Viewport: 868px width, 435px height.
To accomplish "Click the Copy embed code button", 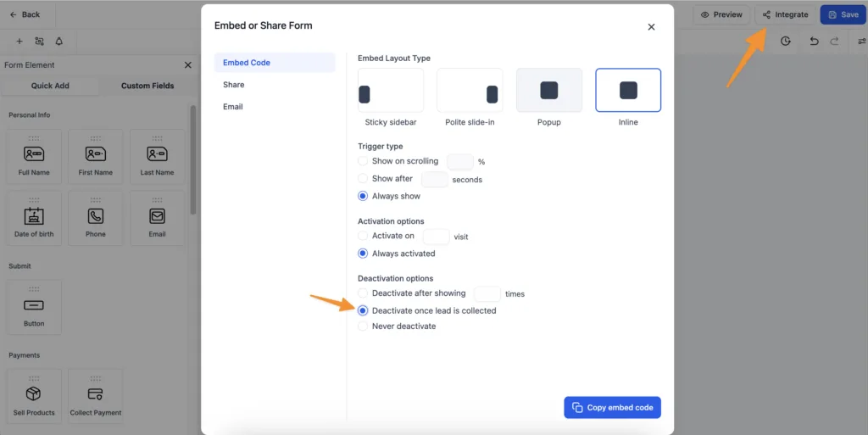I will [612, 407].
